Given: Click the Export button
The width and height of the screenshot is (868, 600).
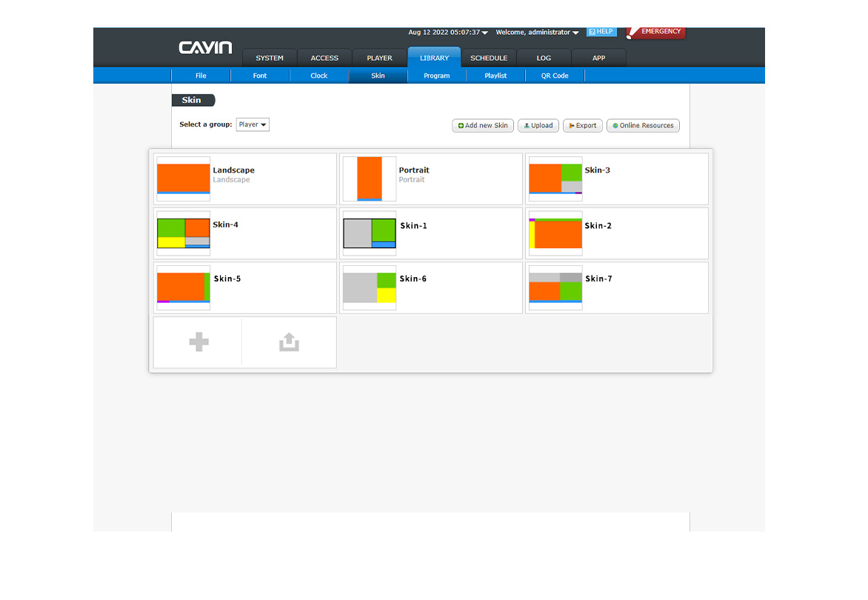Looking at the screenshot, I should pyautogui.click(x=582, y=126).
